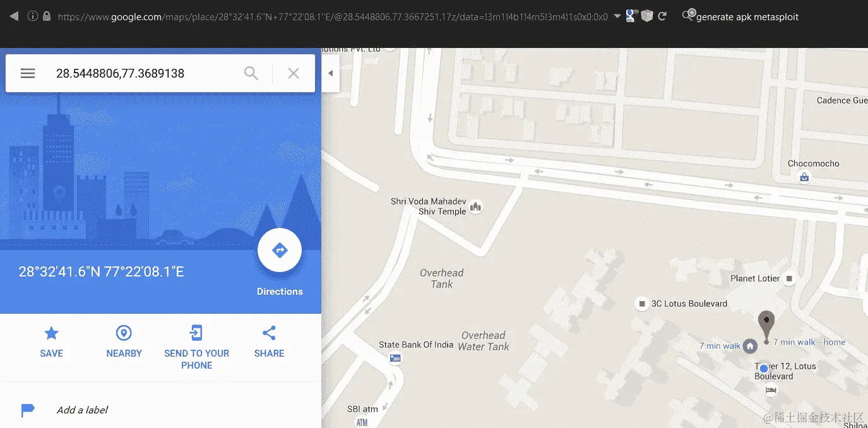This screenshot has height=428, width=868.
Task: Save the location with star icon
Action: [51, 333]
